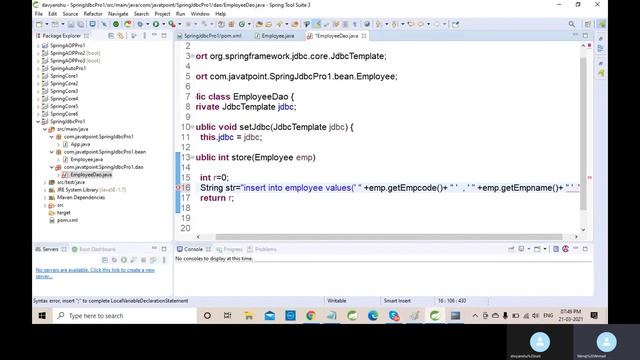Viewport: 640px width, 360px height.
Task: Click the Run External Tools icon
Action: click(x=172, y=24)
